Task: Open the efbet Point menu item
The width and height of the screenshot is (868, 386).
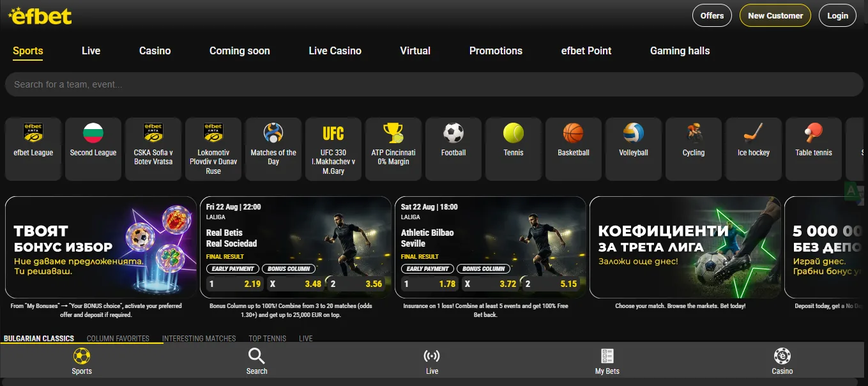Action: click(586, 50)
